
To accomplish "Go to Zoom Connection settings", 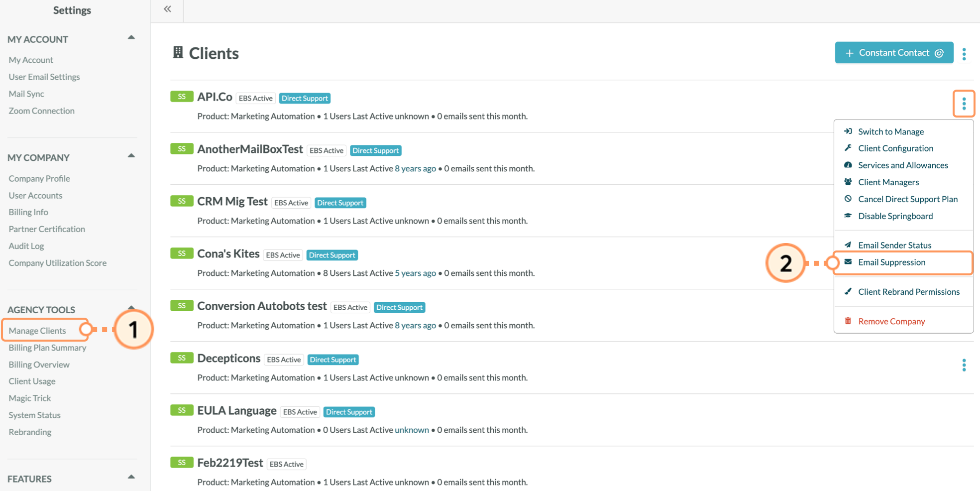I will coord(41,111).
